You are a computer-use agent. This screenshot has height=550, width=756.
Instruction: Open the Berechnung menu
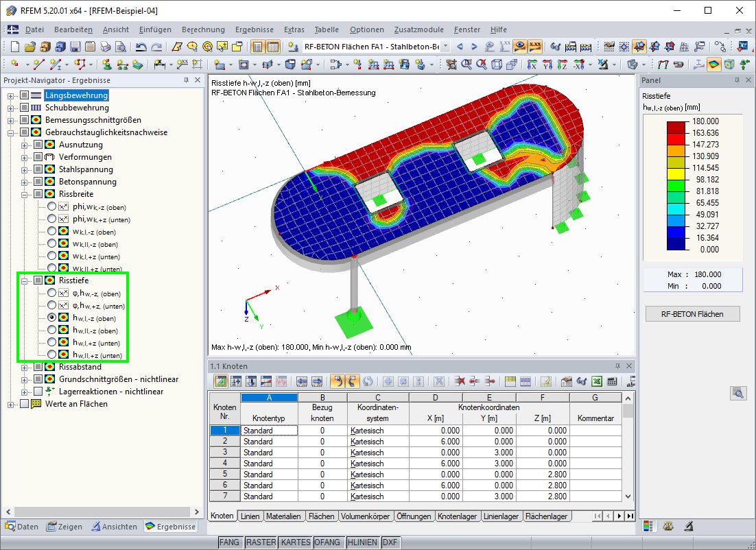(203, 29)
